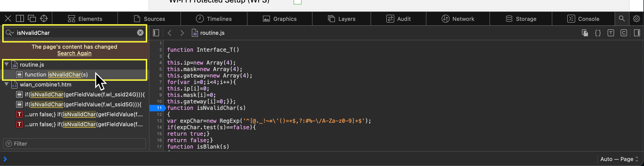
Task: Open inspector settings gear
Action: point(636,19)
